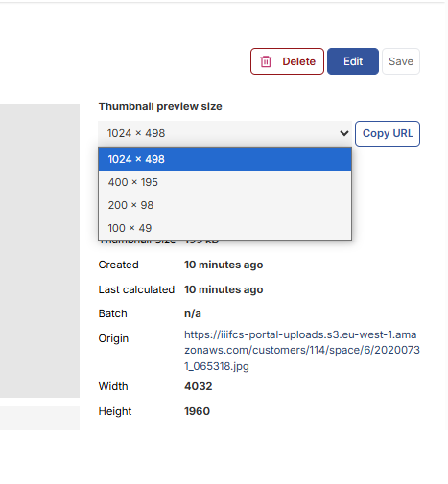
Task: Click the gray image preview area
Action: click(x=39, y=250)
